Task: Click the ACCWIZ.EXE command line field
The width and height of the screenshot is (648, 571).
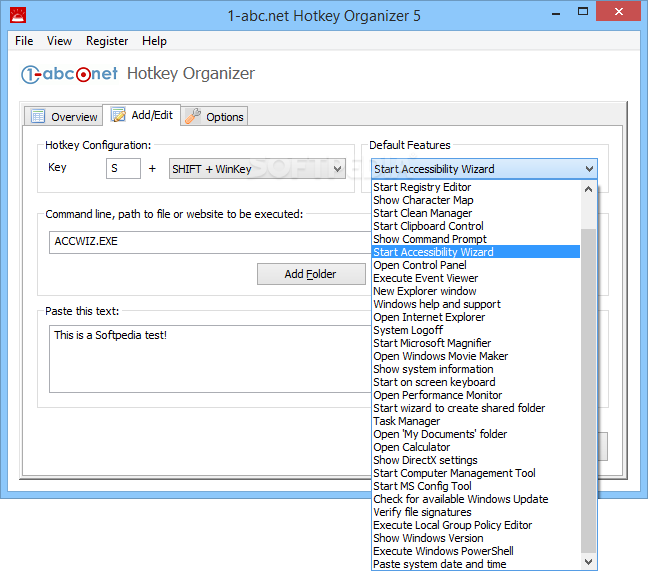Action: point(210,242)
